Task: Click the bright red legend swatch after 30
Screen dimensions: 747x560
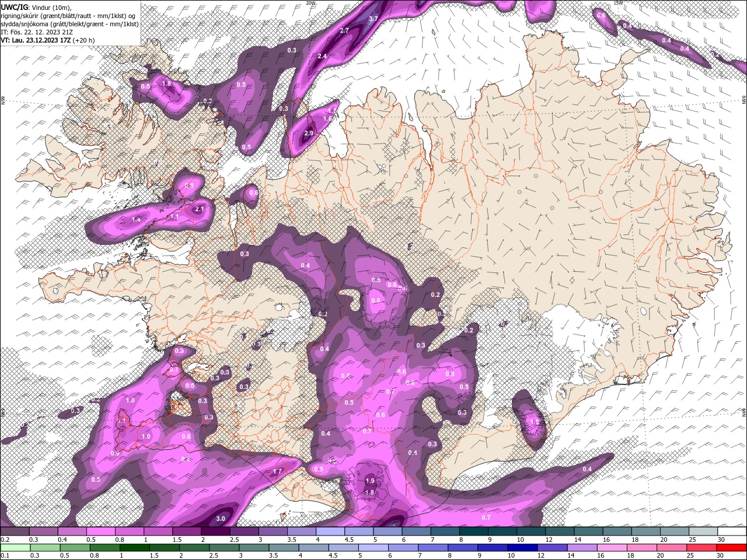Action: coord(731,548)
